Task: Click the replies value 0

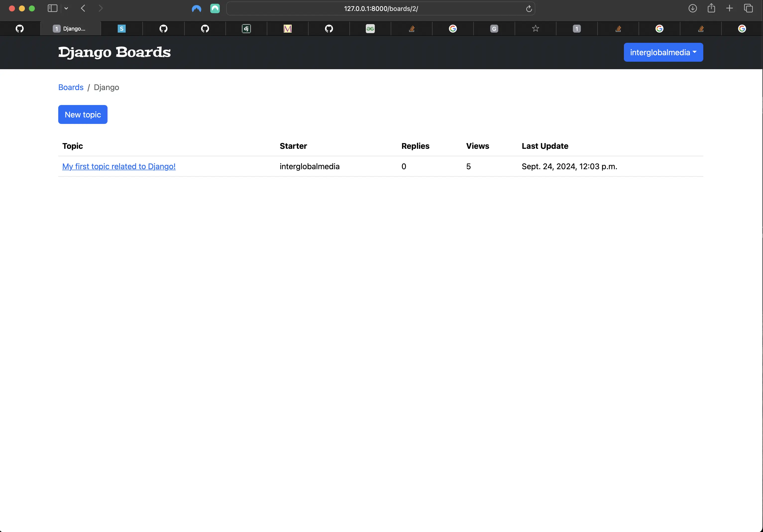Action: tap(404, 166)
